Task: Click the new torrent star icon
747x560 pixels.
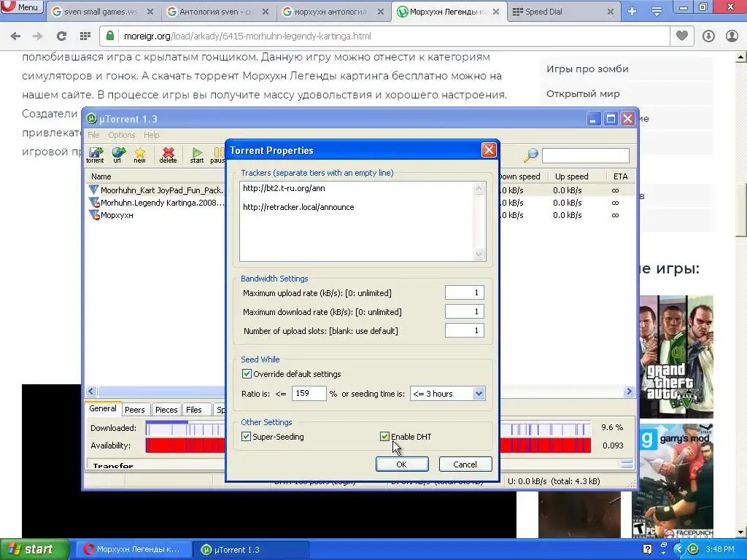Action: point(139,155)
